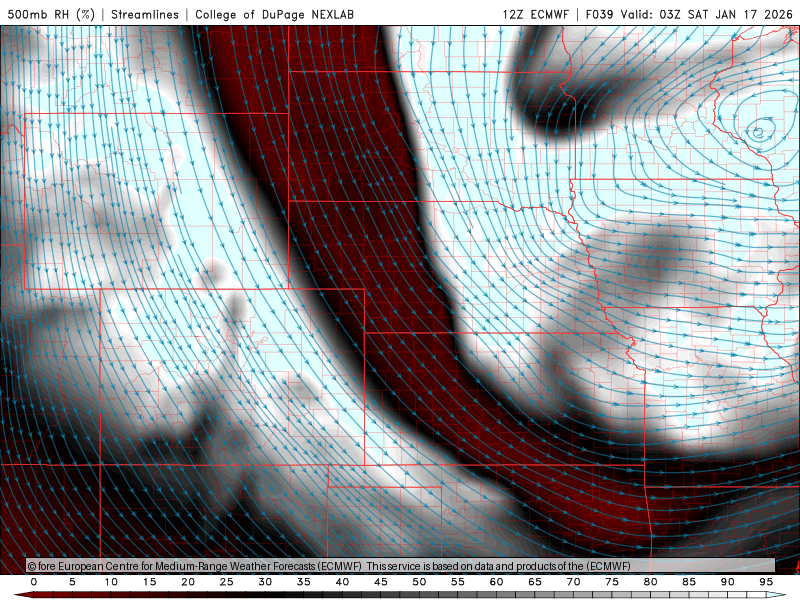
Task: Click the 'F039' forecast hour label
Action: pos(599,14)
